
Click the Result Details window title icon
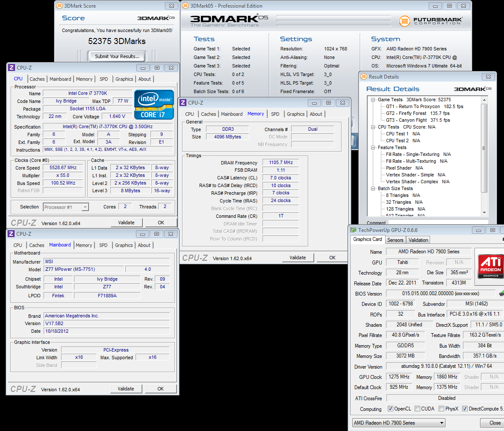pos(364,77)
